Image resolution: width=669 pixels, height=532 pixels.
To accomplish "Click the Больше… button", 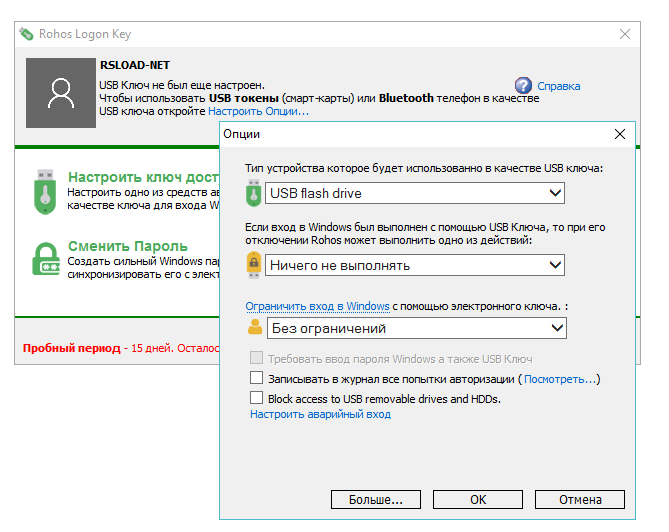I will (376, 500).
